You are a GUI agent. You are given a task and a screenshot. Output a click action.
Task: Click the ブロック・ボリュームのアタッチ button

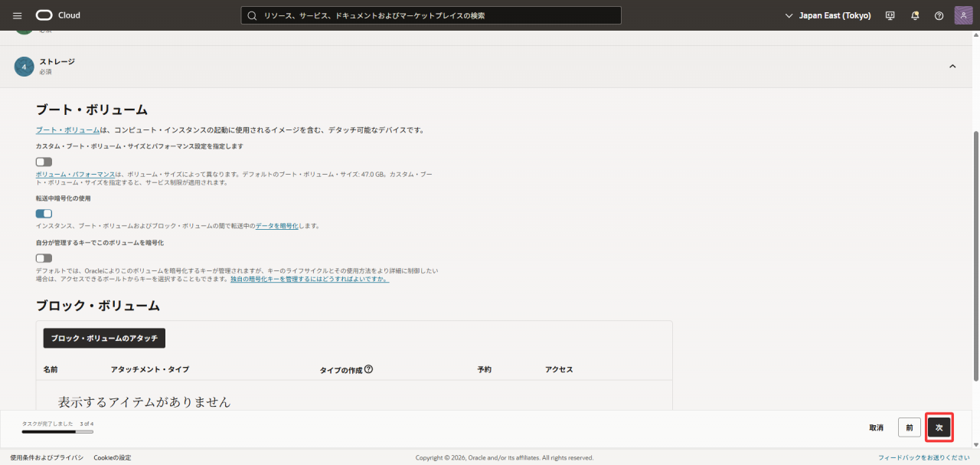pos(104,338)
